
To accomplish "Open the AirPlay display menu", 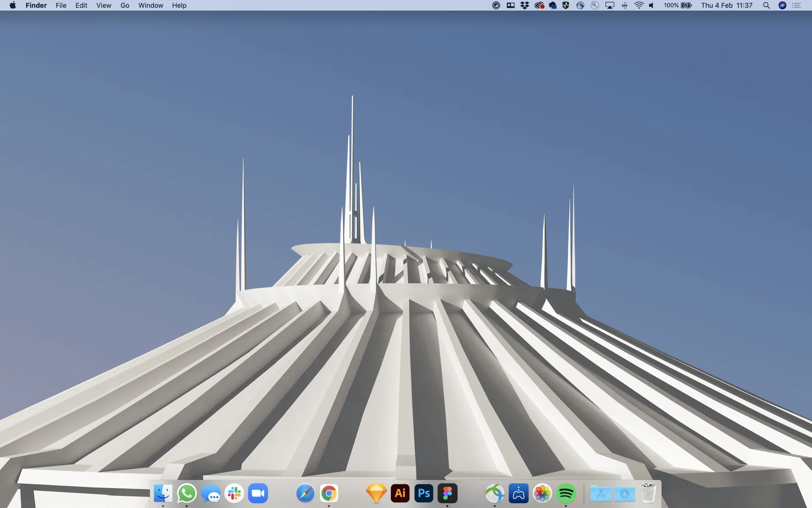I will click(x=609, y=5).
